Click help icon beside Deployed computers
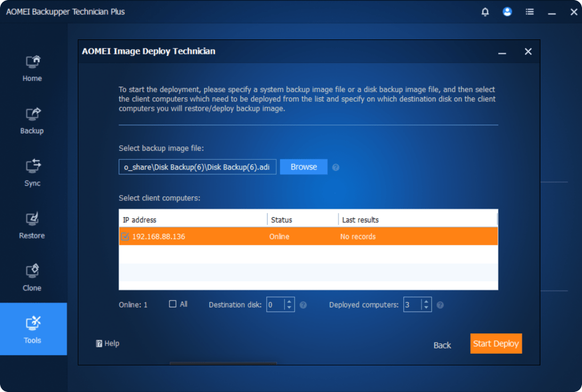 click(440, 305)
